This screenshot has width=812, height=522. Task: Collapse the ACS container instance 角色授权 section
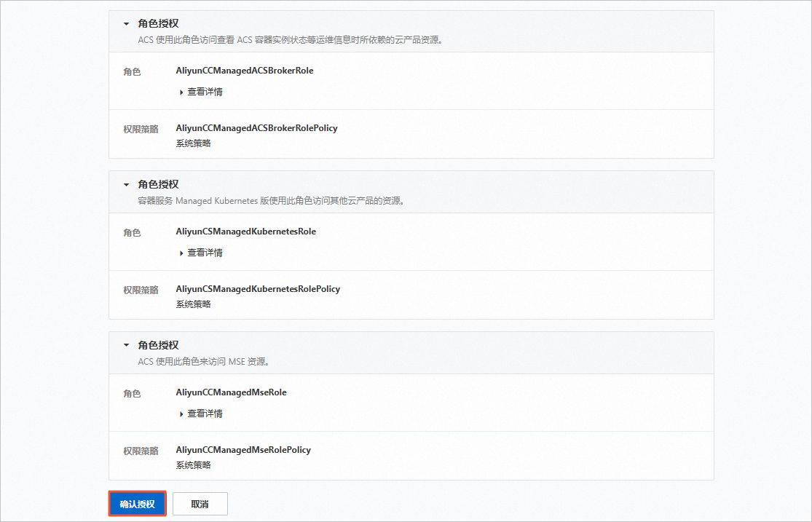pyautogui.click(x=127, y=24)
